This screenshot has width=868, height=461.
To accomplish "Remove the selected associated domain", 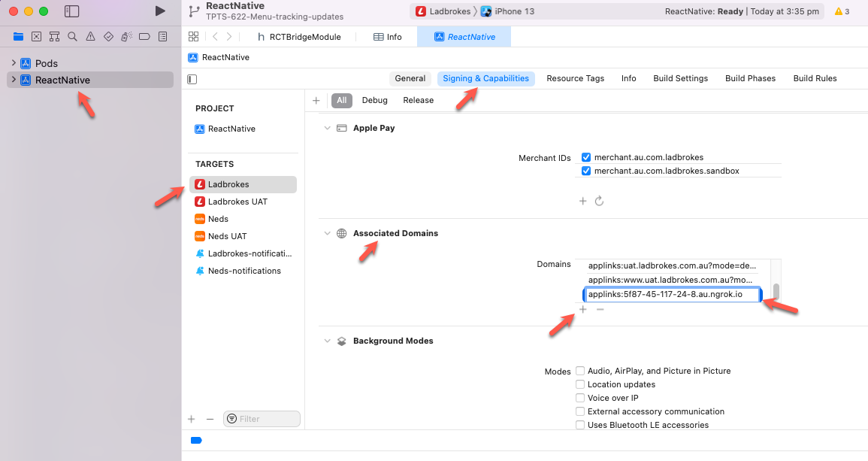I will click(600, 309).
